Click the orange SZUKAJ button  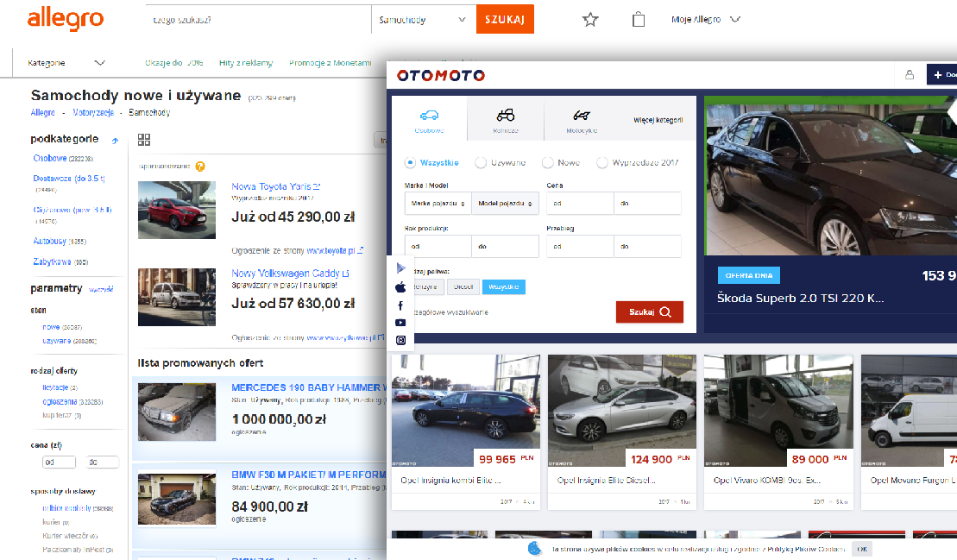pos(505,19)
